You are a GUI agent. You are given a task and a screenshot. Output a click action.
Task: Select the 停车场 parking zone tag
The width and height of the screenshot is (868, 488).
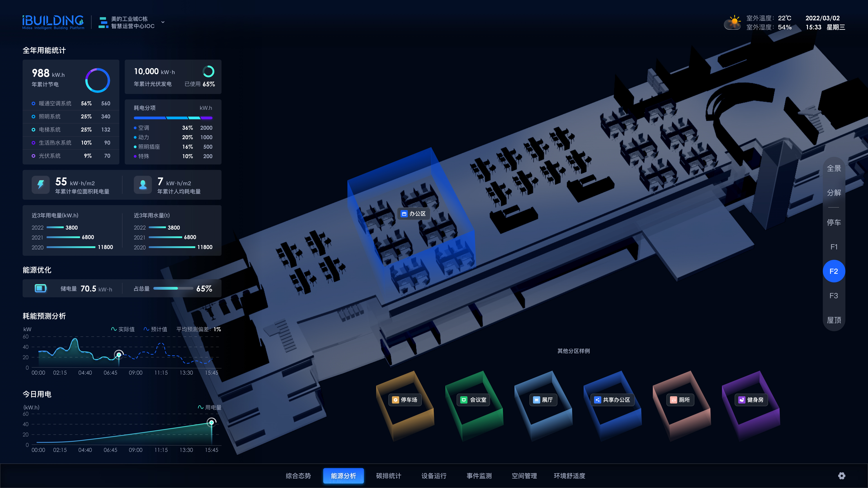[405, 400]
